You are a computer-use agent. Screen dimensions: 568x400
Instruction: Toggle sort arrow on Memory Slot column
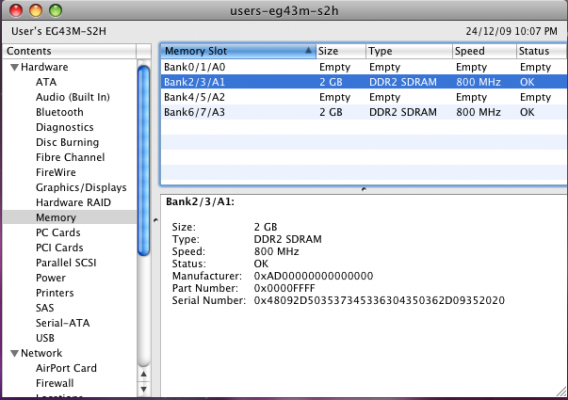point(308,51)
